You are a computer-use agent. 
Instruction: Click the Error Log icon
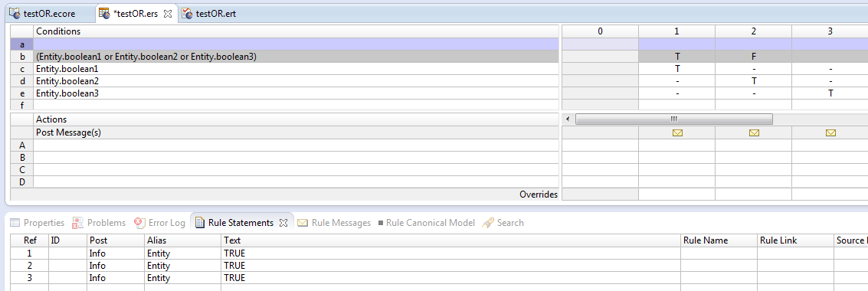coord(139,222)
